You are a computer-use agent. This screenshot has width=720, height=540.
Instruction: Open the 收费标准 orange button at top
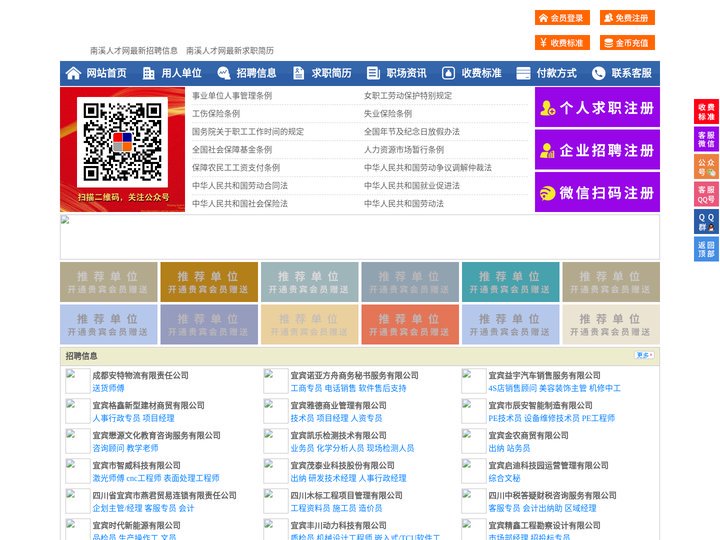562,43
